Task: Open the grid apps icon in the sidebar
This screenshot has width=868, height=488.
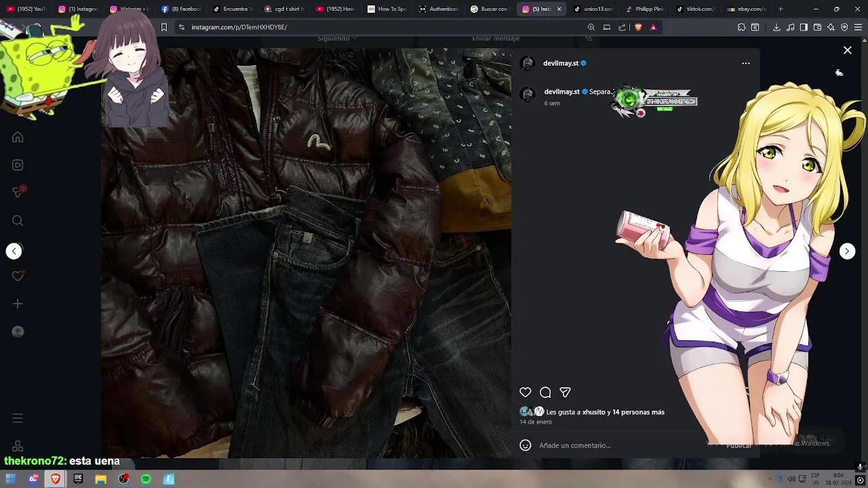Action: click(x=18, y=446)
